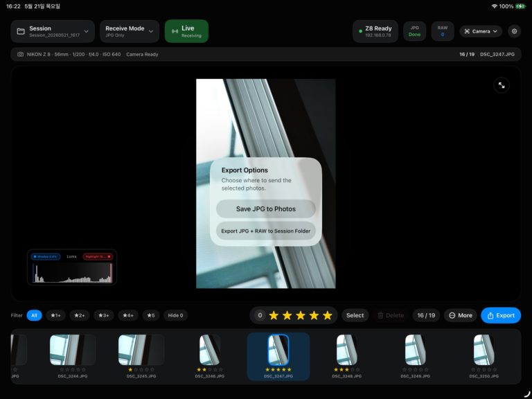Screen dimensions: 532x399
Task: Choose Export JPG + RAW to Session Folder
Action: tap(266, 231)
